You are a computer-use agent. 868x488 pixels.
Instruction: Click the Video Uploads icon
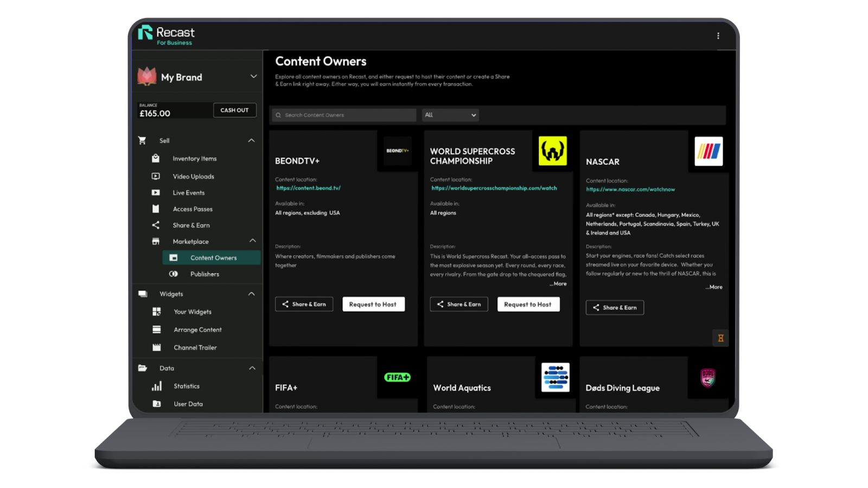(x=156, y=176)
